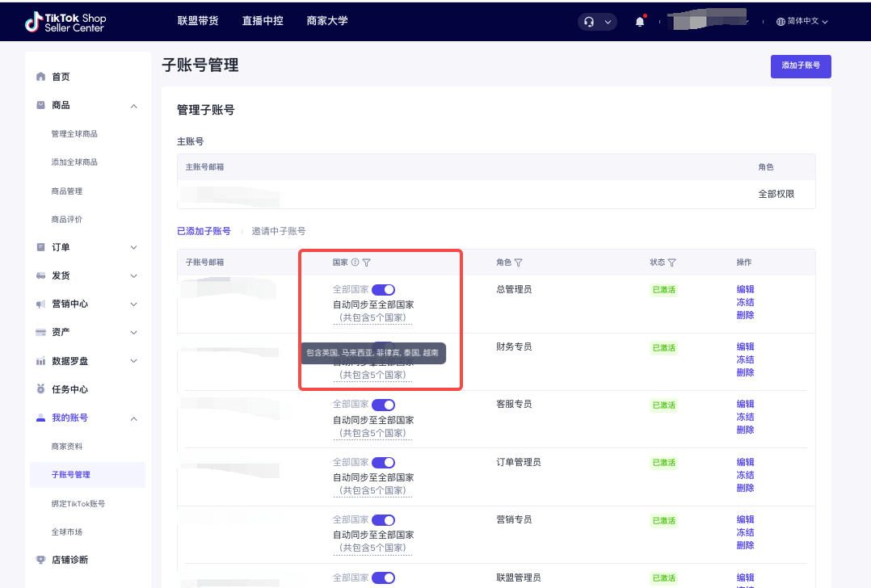This screenshot has width=871, height=588.
Task: Click 已激活 status badge for 财务专员
Action: tap(664, 347)
